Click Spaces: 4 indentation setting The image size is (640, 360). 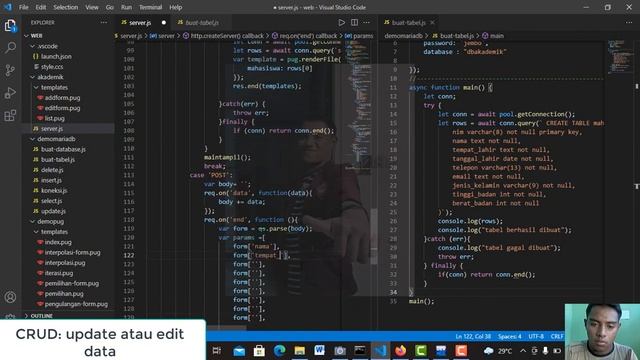pyautogui.click(x=509, y=336)
